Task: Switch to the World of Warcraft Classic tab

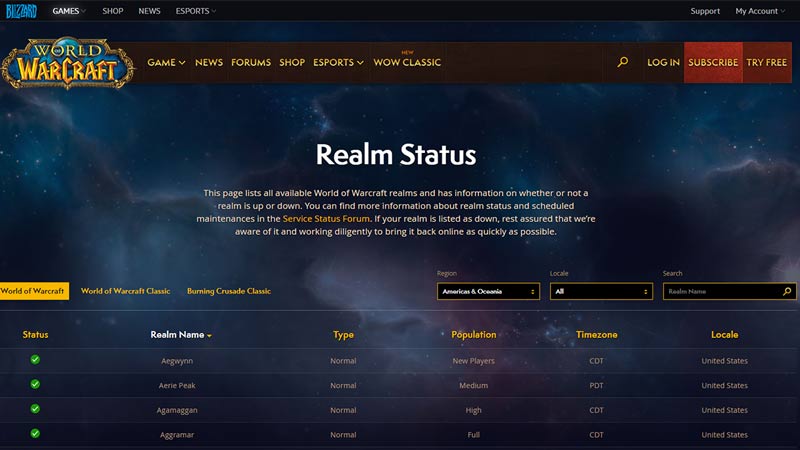Action: (x=125, y=291)
